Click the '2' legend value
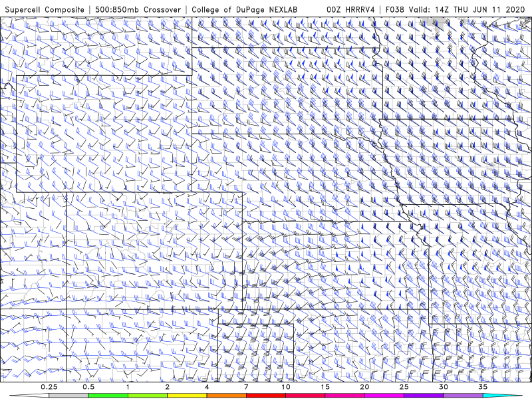Viewport: 532px width, 399px height. point(168,387)
